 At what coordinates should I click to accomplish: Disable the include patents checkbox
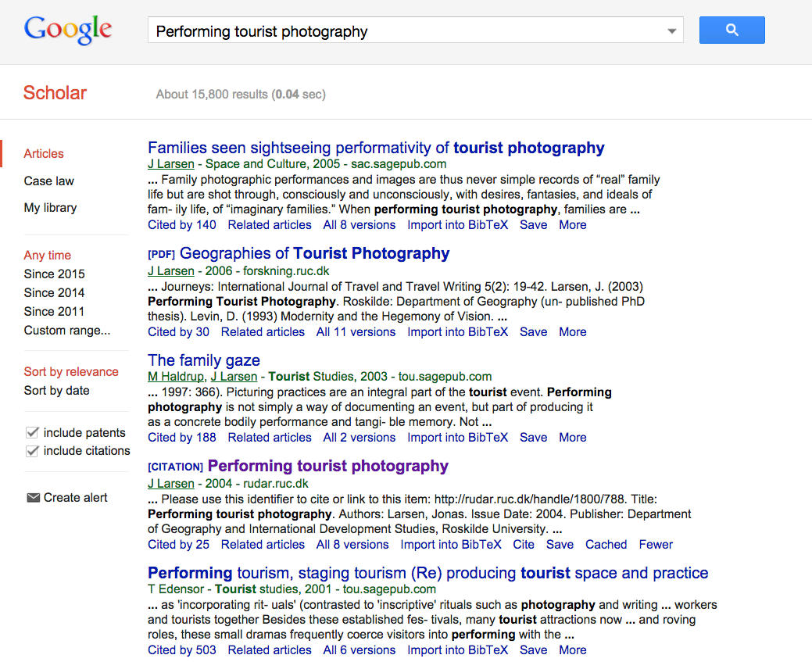pos(33,431)
